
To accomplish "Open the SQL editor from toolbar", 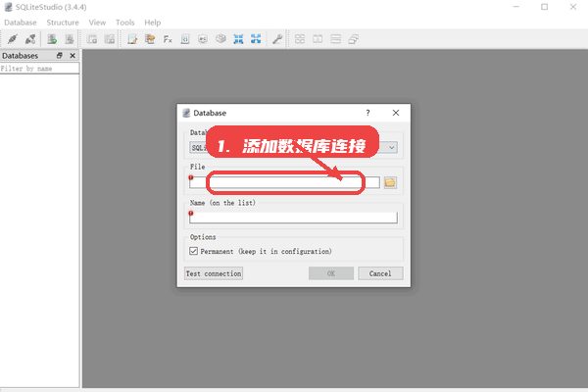I will point(132,39).
